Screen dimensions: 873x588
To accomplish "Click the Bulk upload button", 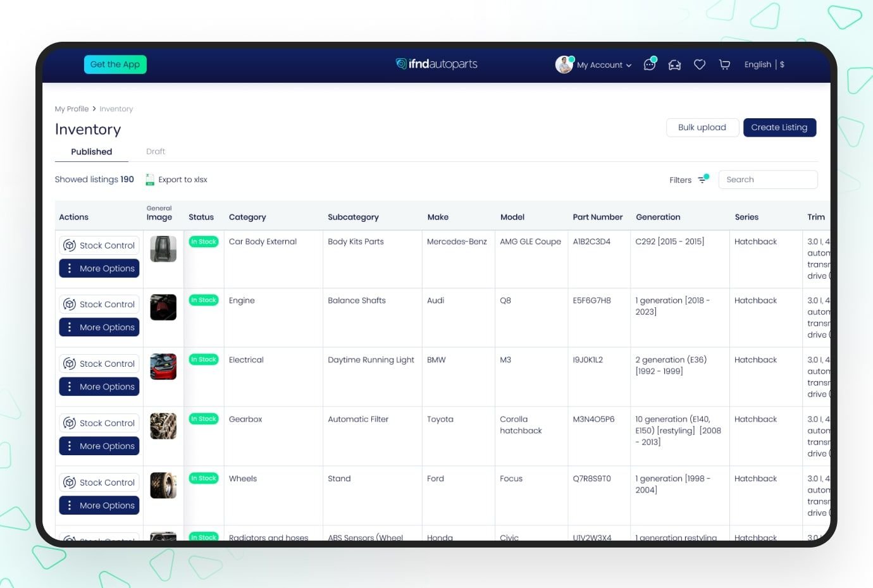I will [702, 128].
